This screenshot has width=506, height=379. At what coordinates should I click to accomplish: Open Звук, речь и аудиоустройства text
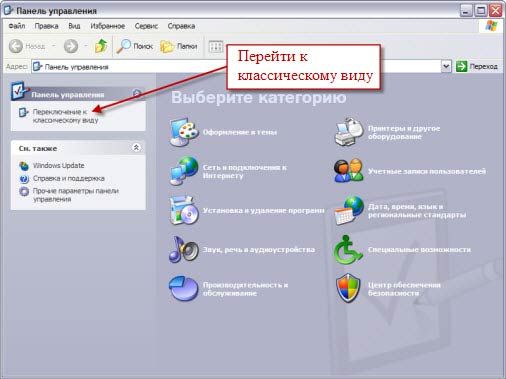tap(259, 249)
